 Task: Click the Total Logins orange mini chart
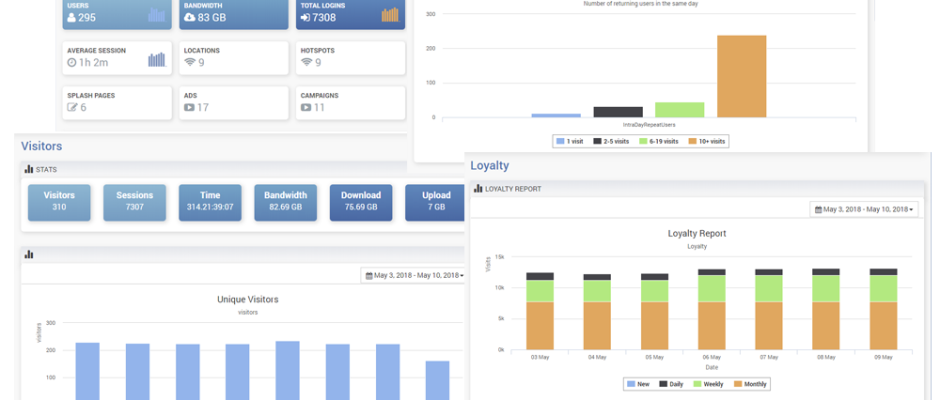[390, 15]
